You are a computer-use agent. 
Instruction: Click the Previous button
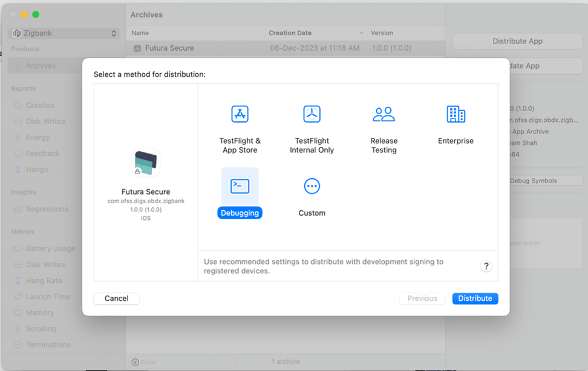422,298
